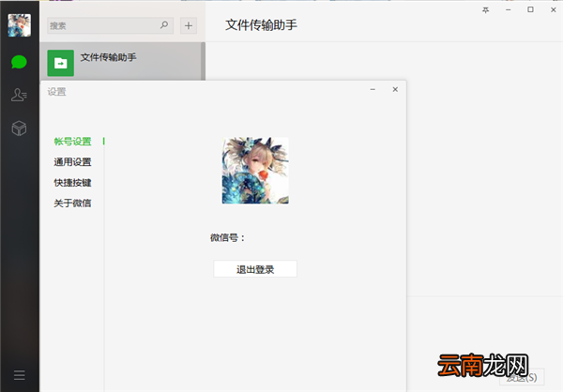The width and height of the screenshot is (563, 392).
Task: Switch to the Chats view icon
Action: [x=19, y=62]
